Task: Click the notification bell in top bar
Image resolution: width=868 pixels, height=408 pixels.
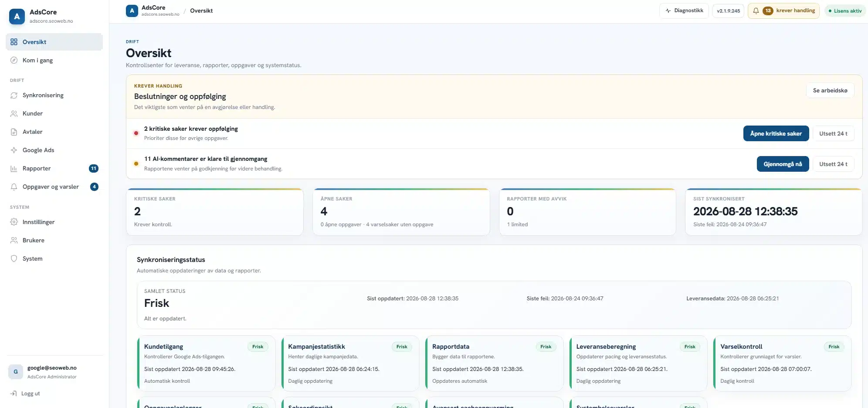Action: (756, 11)
